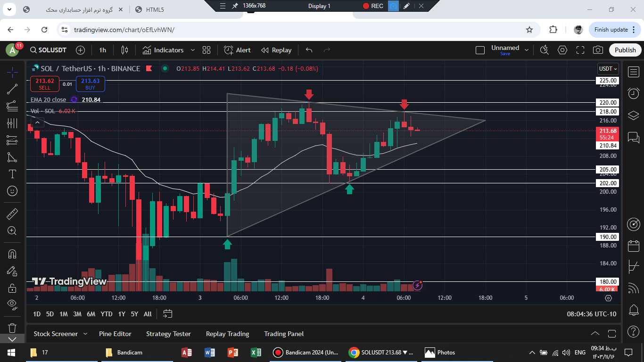
Task: Start bar Replay mode
Action: point(276,50)
